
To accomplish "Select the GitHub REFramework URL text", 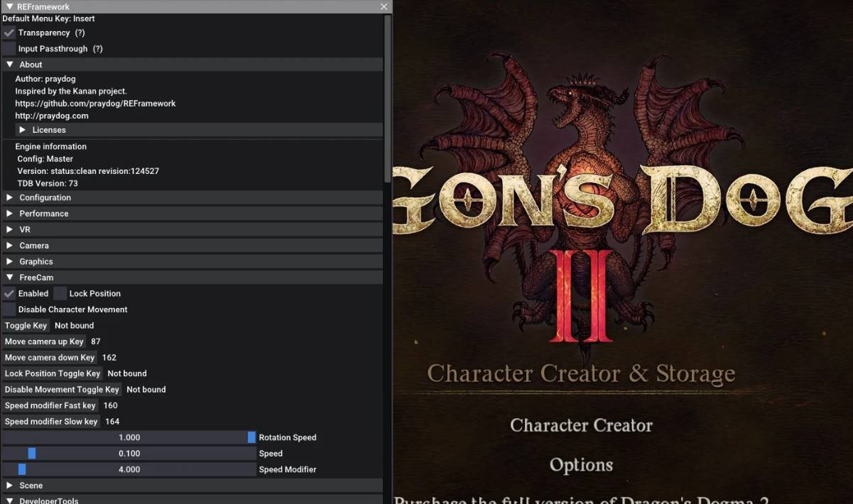I will click(95, 104).
